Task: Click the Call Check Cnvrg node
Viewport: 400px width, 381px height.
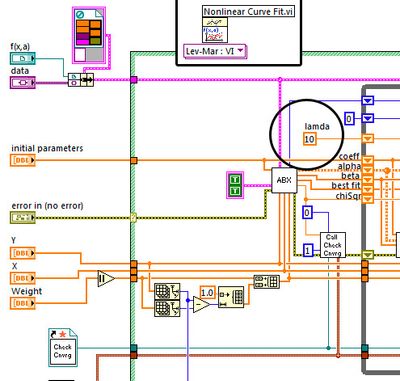Action: point(333,245)
